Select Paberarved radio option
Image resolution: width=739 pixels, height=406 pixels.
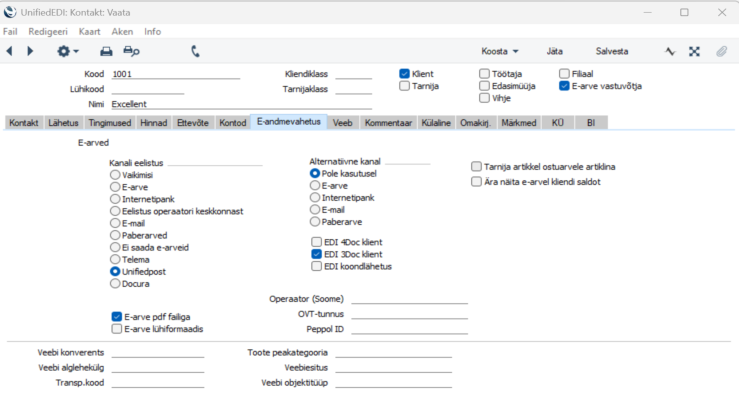pos(115,235)
